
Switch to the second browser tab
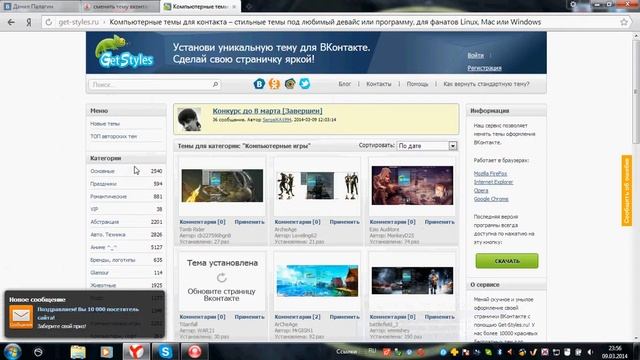[x=120, y=7]
